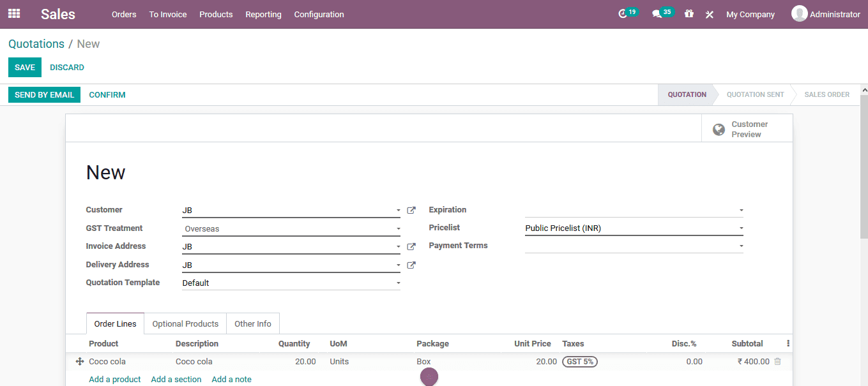The image size is (868, 386).
Task: Open the My Company switcher
Action: 750,14
